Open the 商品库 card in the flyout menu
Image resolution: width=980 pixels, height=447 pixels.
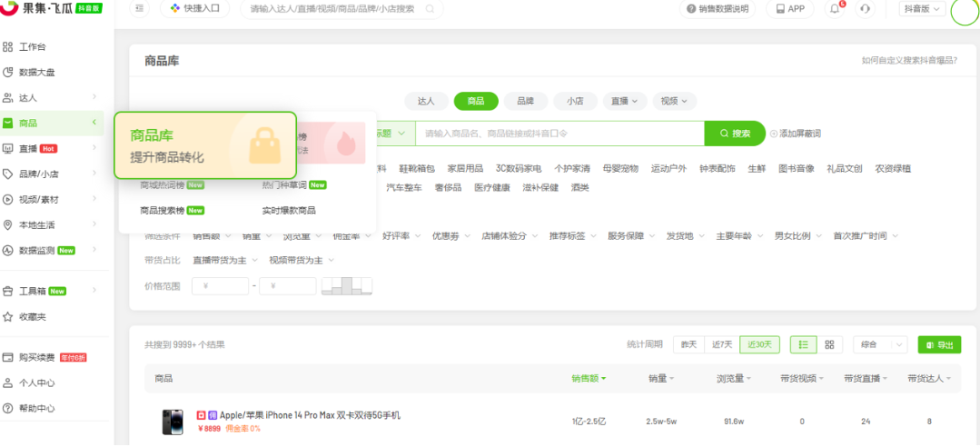click(x=204, y=145)
